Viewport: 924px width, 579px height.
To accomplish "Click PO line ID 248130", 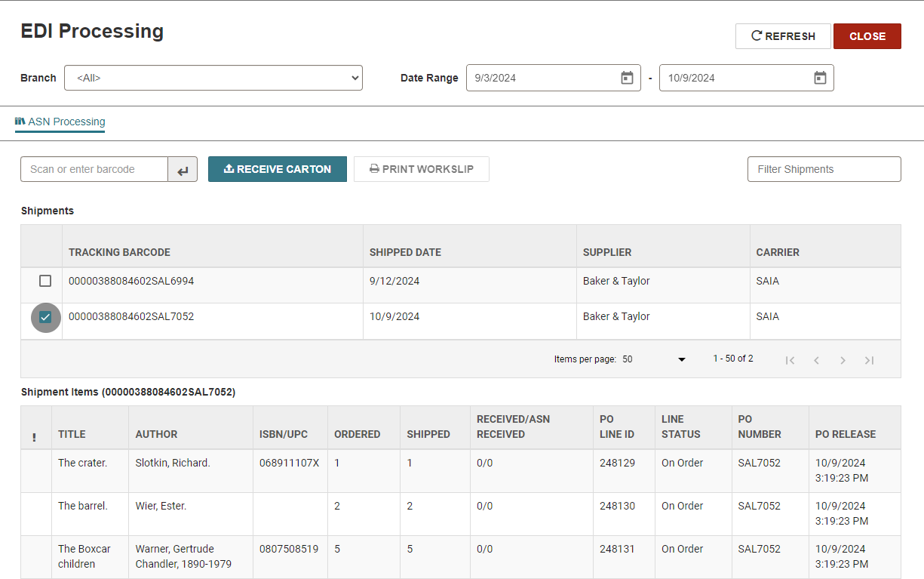I will (x=618, y=506).
